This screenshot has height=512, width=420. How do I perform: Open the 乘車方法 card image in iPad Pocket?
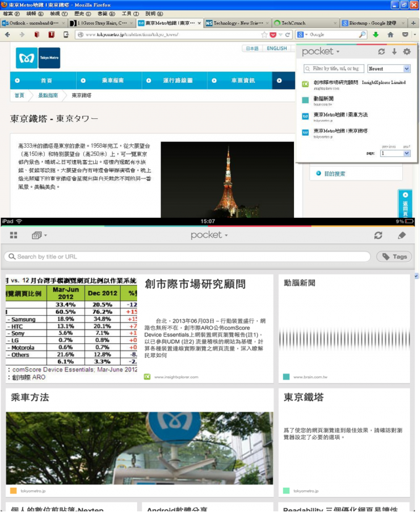click(139, 448)
